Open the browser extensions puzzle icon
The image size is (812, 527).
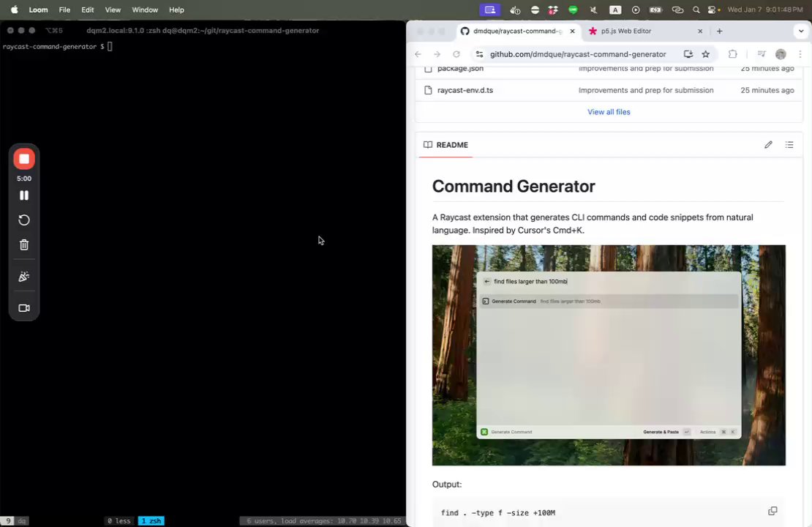click(x=732, y=54)
